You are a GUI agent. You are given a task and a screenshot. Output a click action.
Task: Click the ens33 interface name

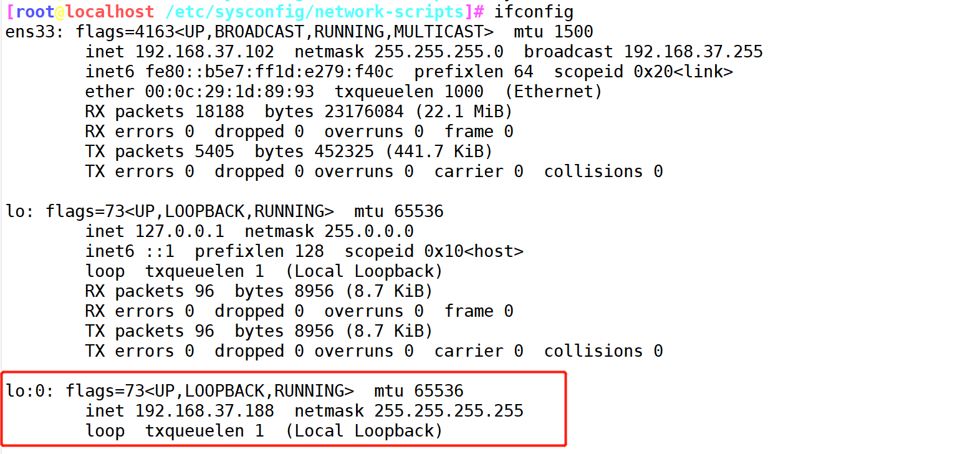pyautogui.click(x=31, y=32)
